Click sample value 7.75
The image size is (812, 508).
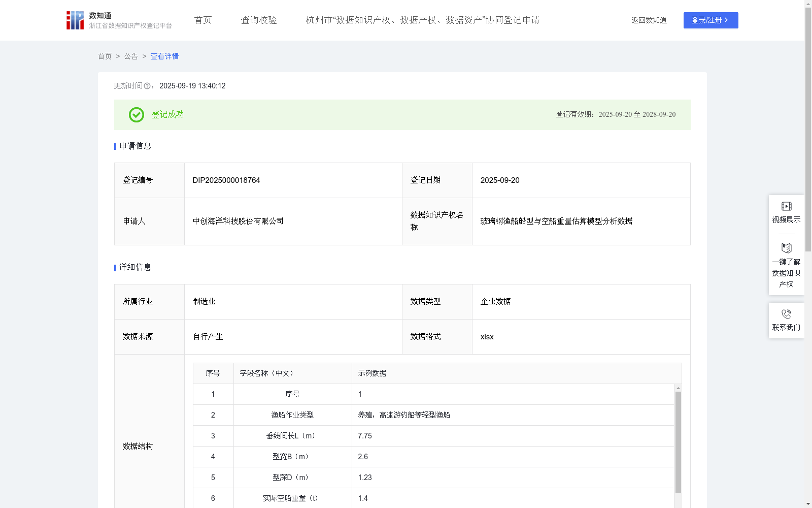tap(365, 436)
